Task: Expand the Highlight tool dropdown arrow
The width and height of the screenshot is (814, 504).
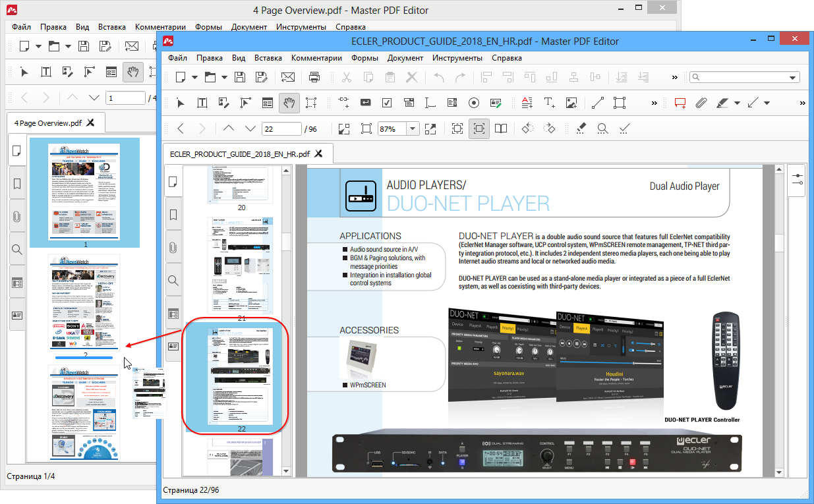Action: tap(738, 103)
